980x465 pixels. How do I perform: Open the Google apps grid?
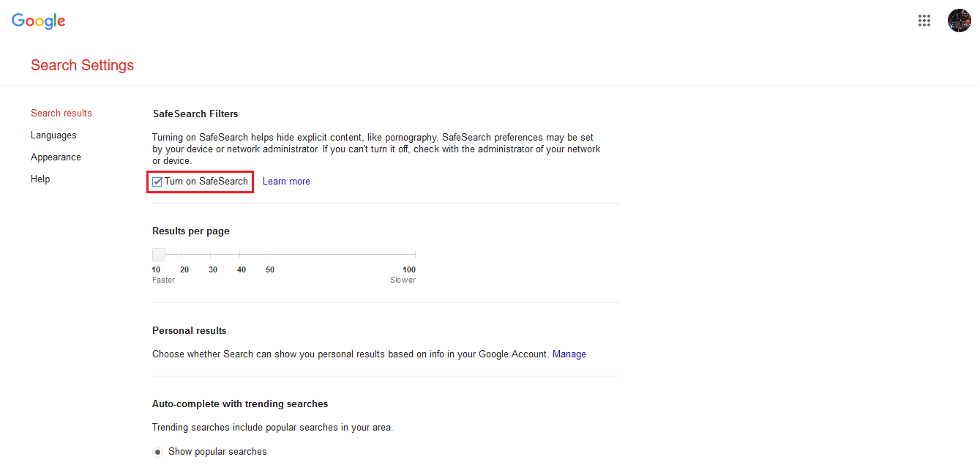click(x=924, y=21)
